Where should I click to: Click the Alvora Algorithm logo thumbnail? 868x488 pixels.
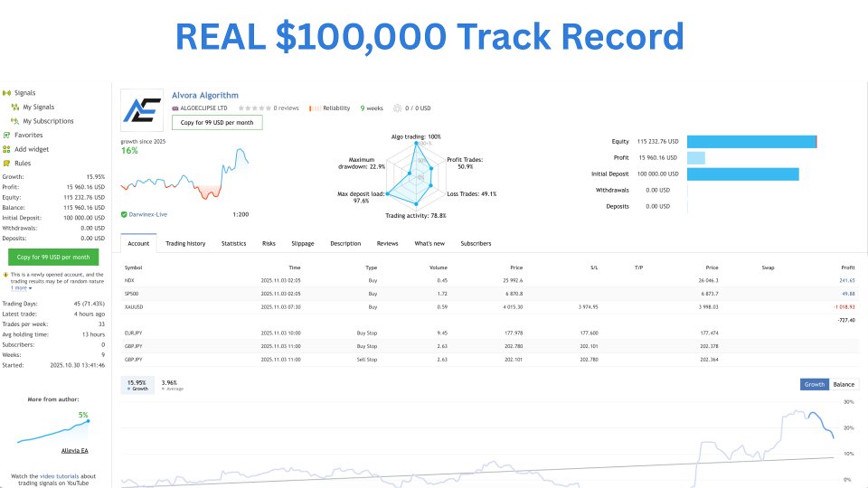pyautogui.click(x=142, y=110)
